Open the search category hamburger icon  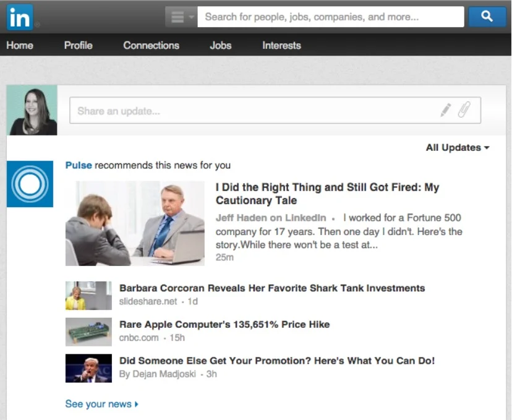tap(176, 17)
